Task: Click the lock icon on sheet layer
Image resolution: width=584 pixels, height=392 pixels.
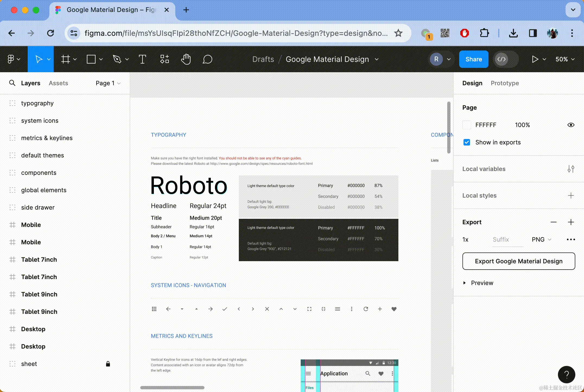Action: click(x=108, y=364)
